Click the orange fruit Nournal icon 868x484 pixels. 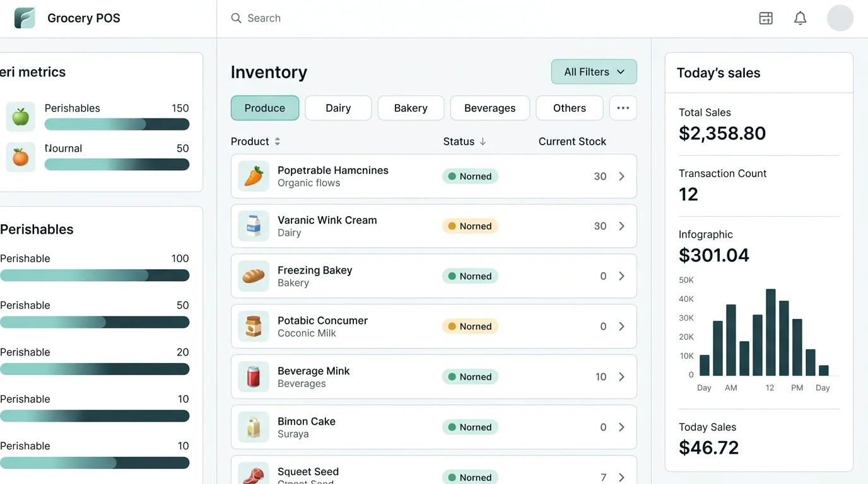[x=21, y=157]
